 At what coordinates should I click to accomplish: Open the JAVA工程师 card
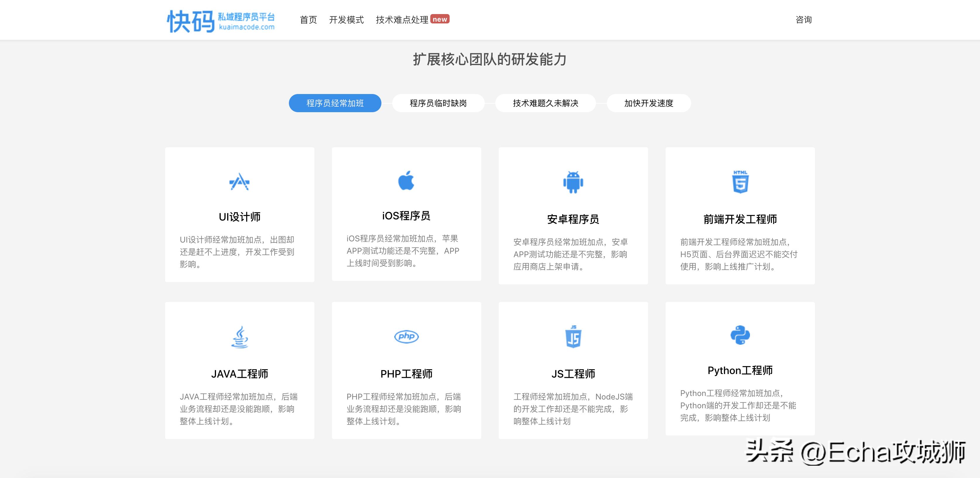point(239,371)
